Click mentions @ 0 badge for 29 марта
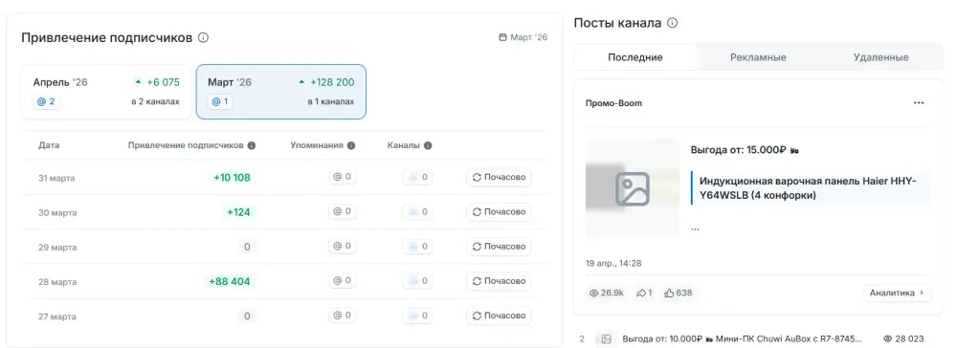 coord(343,246)
